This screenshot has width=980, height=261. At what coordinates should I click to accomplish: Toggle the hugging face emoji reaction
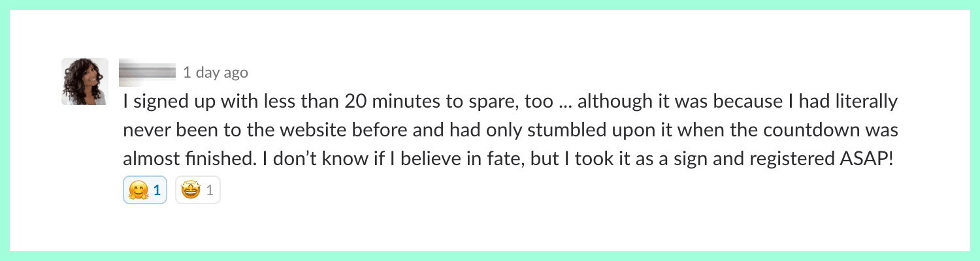(x=145, y=191)
